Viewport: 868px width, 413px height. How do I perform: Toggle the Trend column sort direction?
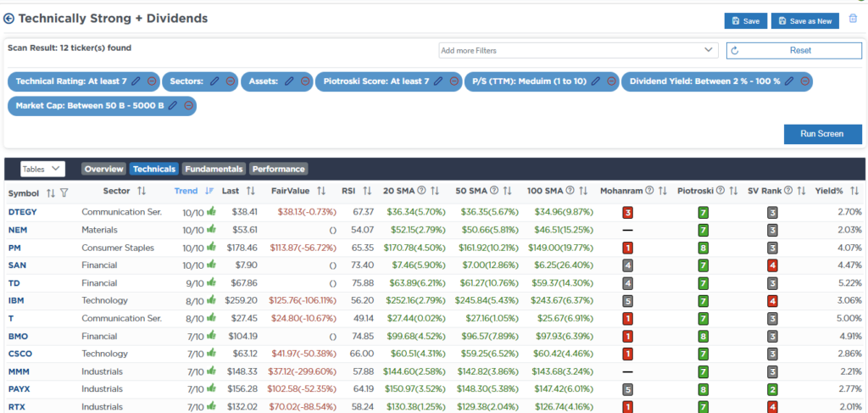(209, 192)
